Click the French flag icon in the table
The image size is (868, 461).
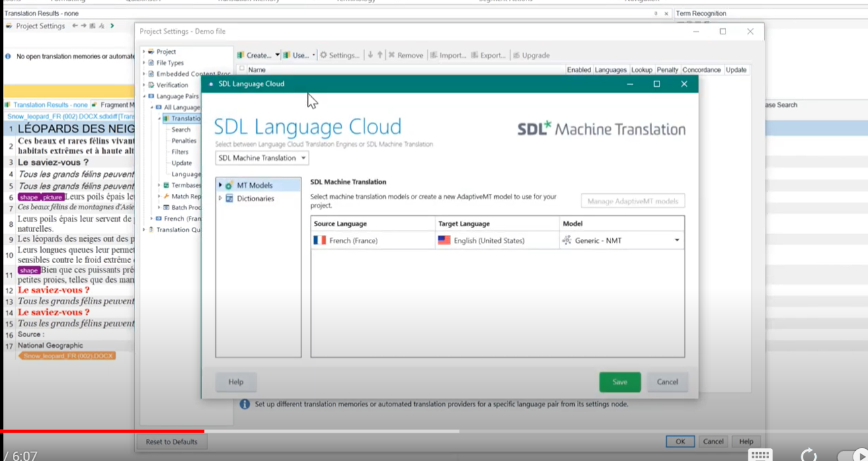tap(320, 240)
